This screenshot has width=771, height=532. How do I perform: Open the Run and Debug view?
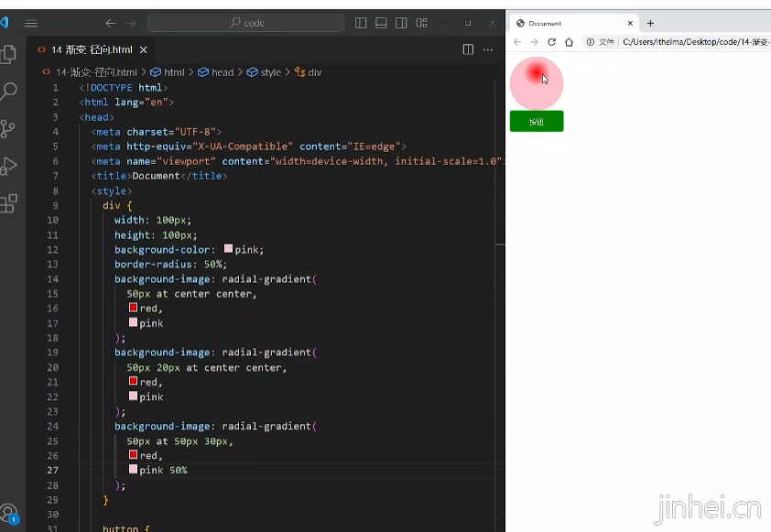pyautogui.click(x=8, y=166)
